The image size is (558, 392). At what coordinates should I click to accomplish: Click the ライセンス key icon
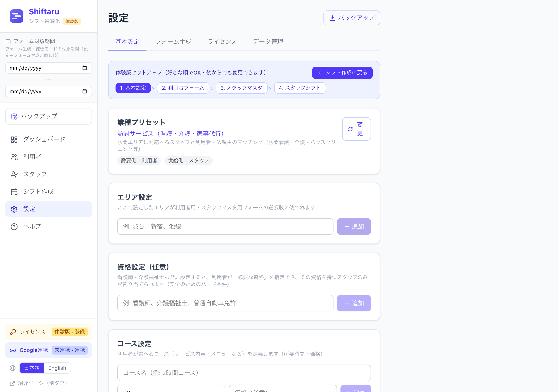point(13,332)
